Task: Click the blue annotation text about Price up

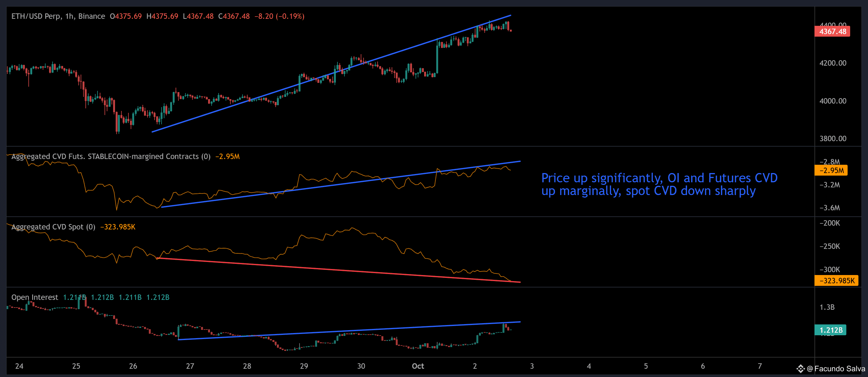Action: [x=659, y=184]
